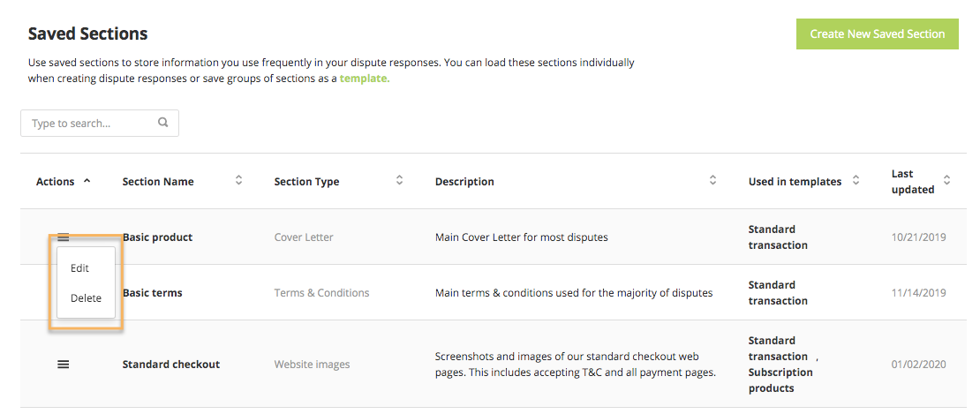The width and height of the screenshot is (980, 414).
Task: Open the Standard checkout section name
Action: click(170, 364)
